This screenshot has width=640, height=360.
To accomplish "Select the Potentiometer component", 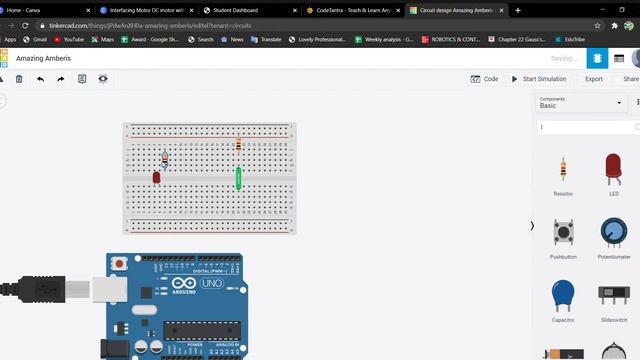I will click(613, 239).
